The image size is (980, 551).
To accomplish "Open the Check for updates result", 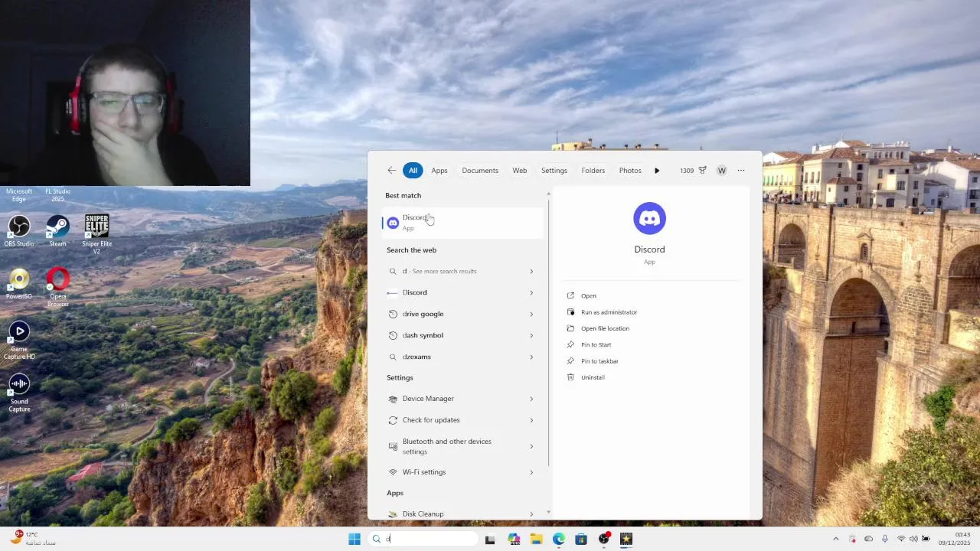I will tap(461, 420).
